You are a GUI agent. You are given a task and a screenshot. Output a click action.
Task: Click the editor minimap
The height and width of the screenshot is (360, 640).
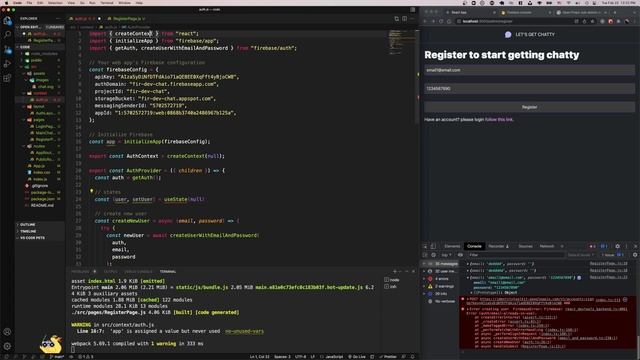pos(401,43)
